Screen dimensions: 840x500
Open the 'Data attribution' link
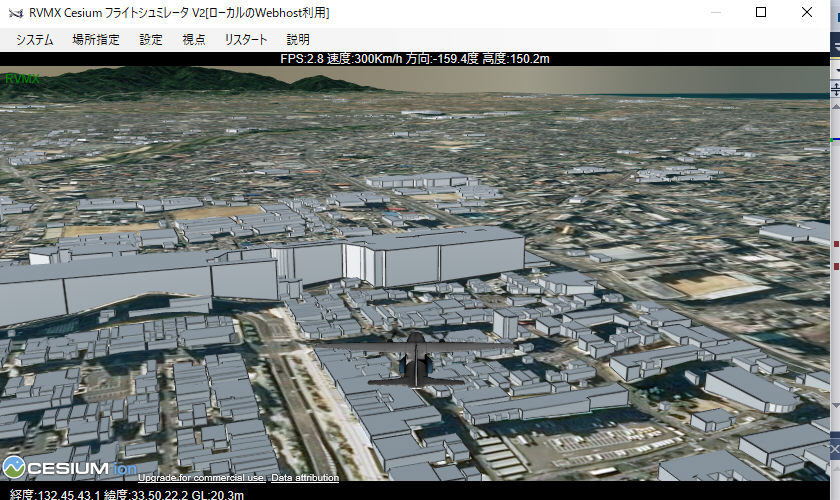click(x=305, y=478)
